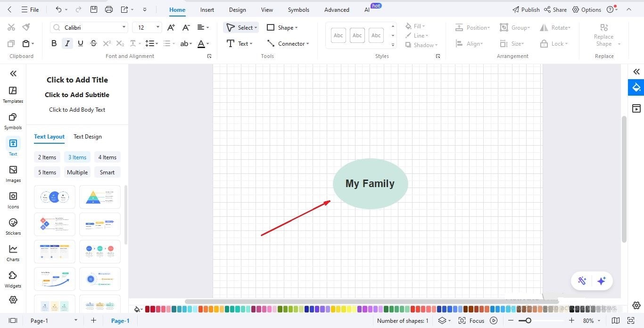This screenshot has height=328, width=644.
Task: Open the font size 12 dropdown
Action: point(158,27)
